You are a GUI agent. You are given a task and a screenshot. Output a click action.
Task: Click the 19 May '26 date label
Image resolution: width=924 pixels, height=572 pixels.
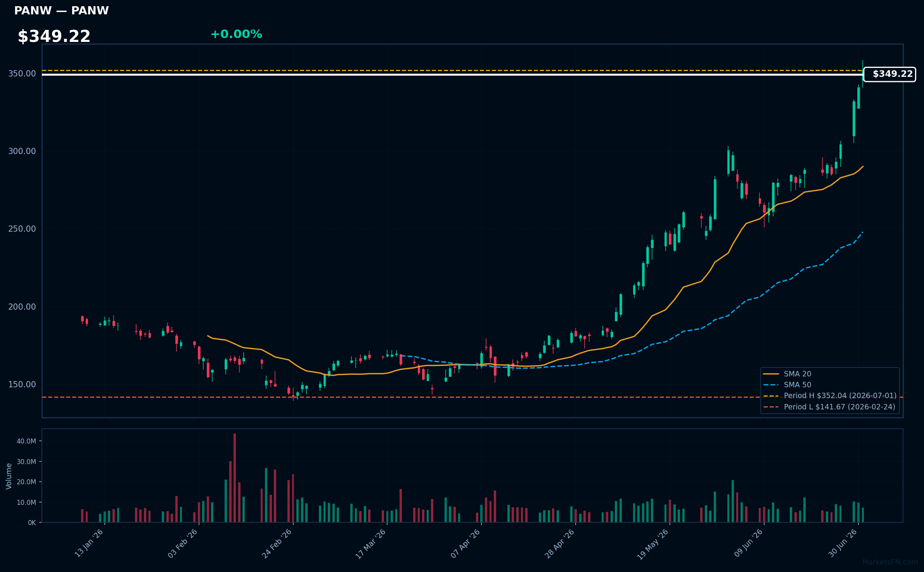(x=653, y=544)
